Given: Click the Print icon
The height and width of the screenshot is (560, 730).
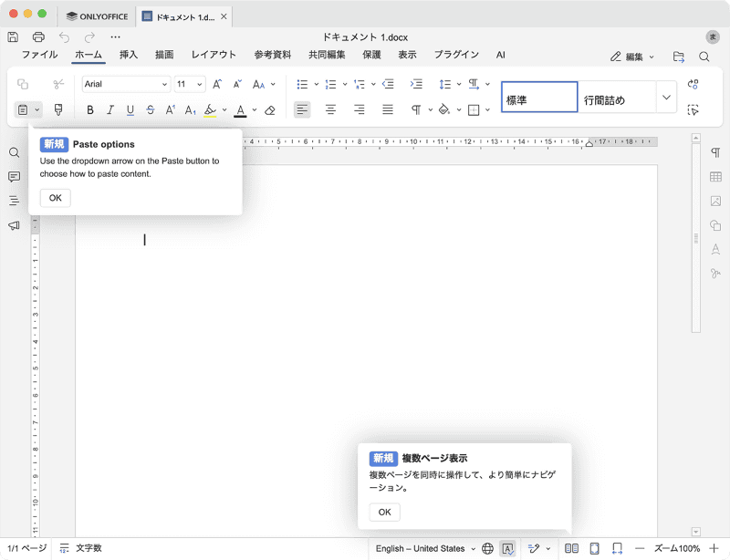Looking at the screenshot, I should click(x=38, y=36).
